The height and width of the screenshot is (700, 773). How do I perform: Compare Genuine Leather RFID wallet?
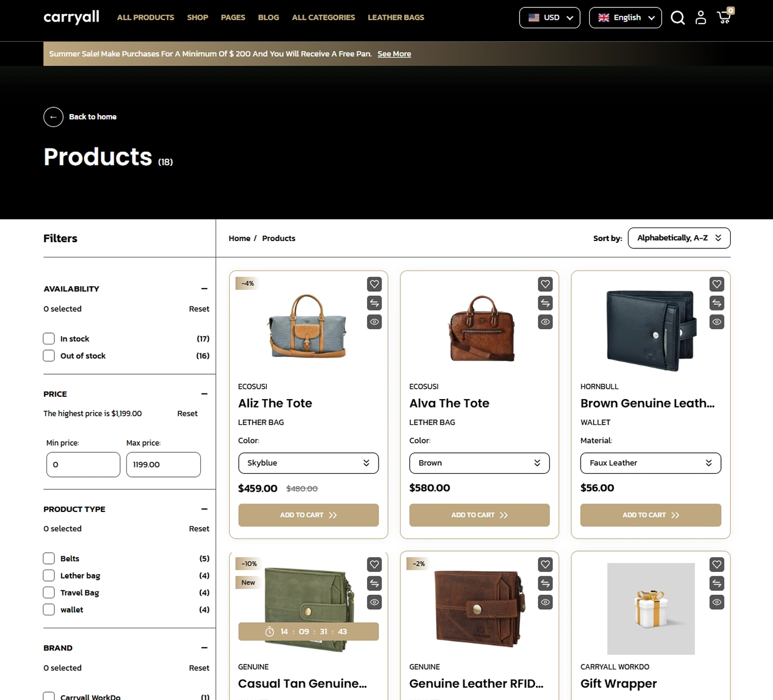coord(545,583)
